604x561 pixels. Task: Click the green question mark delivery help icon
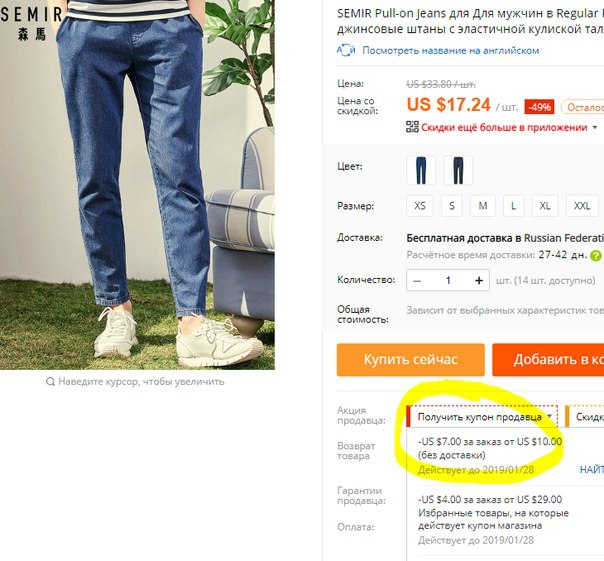pyautogui.click(x=596, y=255)
